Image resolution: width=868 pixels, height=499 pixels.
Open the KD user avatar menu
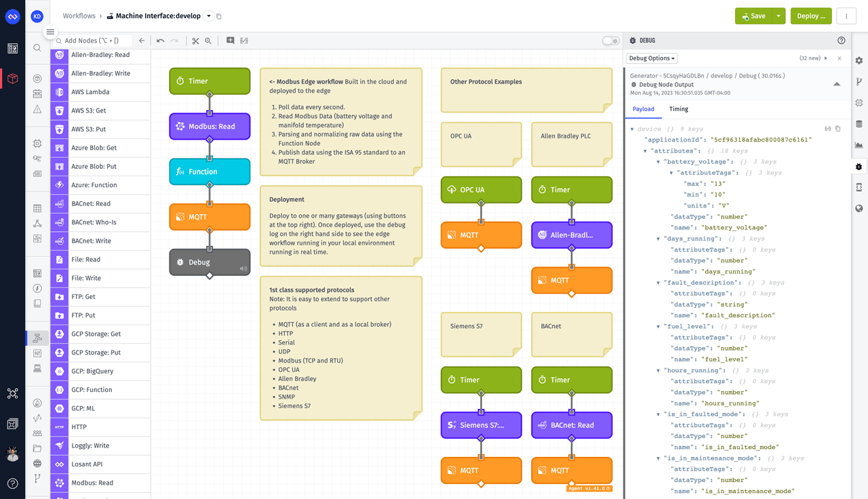pos(37,16)
